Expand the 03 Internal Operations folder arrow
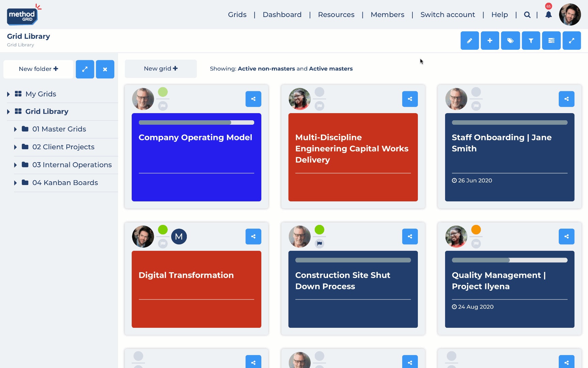 coord(15,165)
